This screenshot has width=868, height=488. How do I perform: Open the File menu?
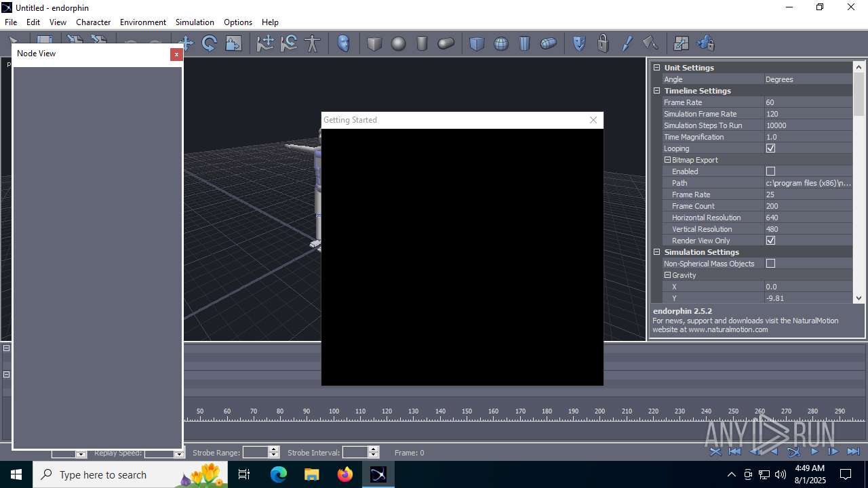point(11,22)
